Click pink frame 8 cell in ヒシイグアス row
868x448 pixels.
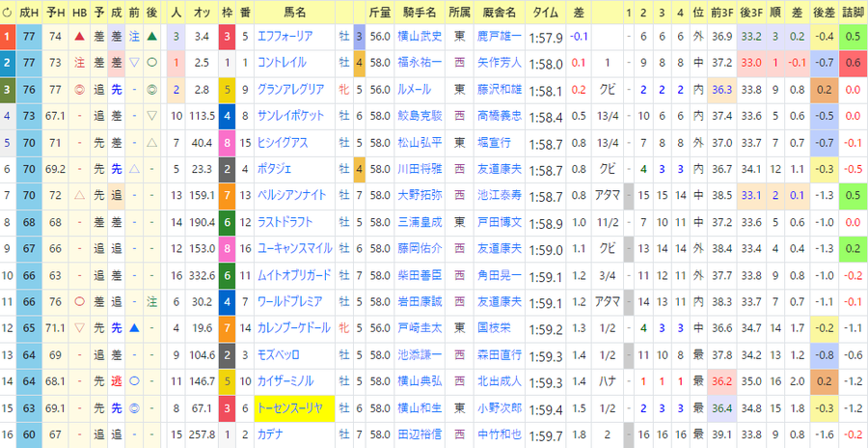[x=227, y=143]
